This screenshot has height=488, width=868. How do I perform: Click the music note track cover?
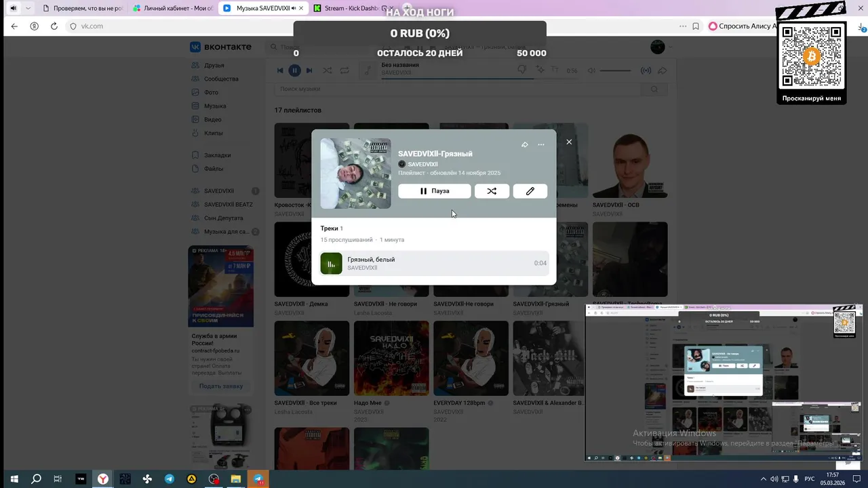point(368,70)
